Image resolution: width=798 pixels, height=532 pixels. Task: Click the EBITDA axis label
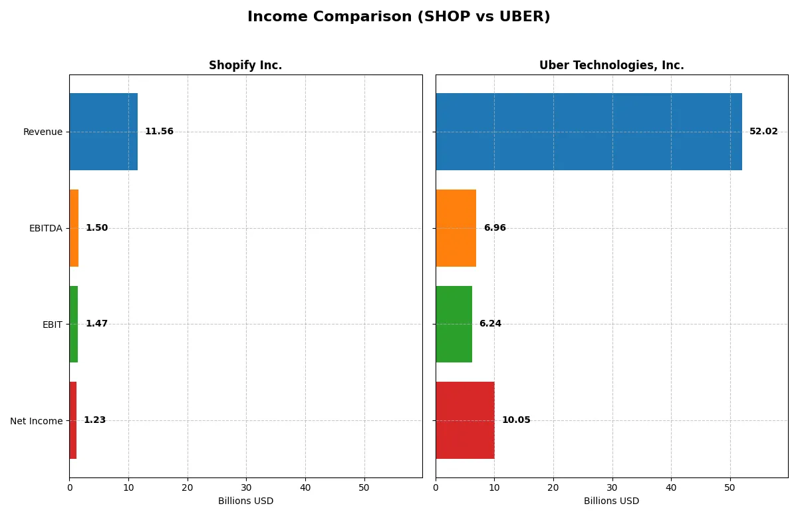coord(45,228)
